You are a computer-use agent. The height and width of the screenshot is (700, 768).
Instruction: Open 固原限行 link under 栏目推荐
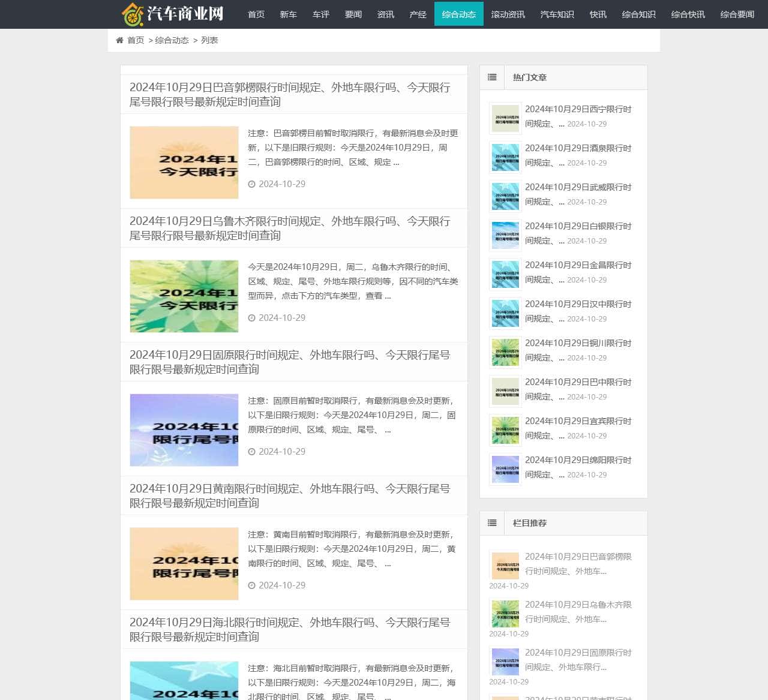pos(578,660)
